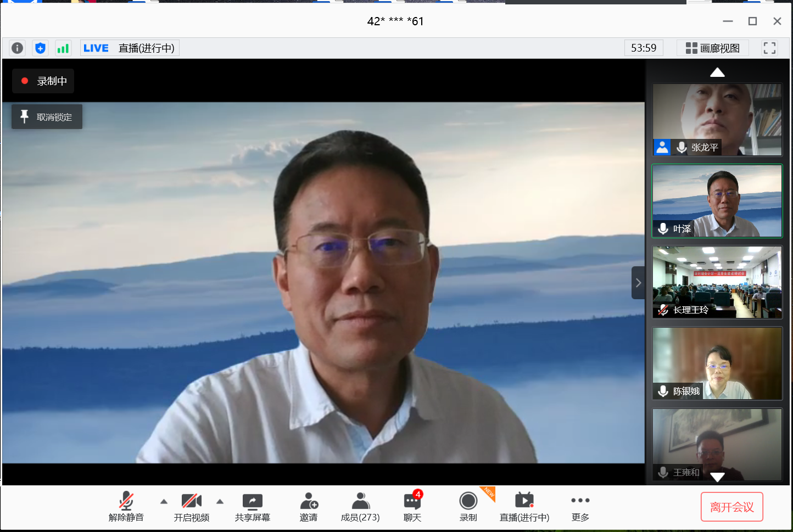Open the Share Screen (共享屏幕) tool
Image resolution: width=793 pixels, height=532 pixels.
tap(252, 507)
